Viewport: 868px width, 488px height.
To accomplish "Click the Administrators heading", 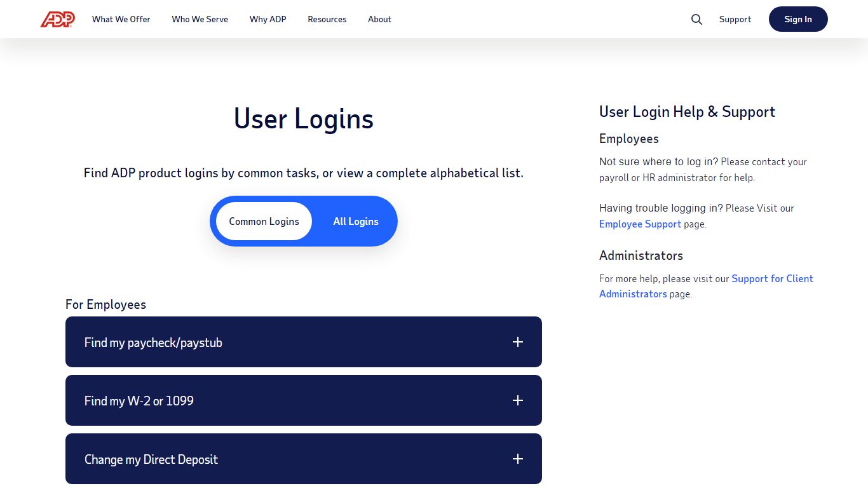I will coord(641,255).
